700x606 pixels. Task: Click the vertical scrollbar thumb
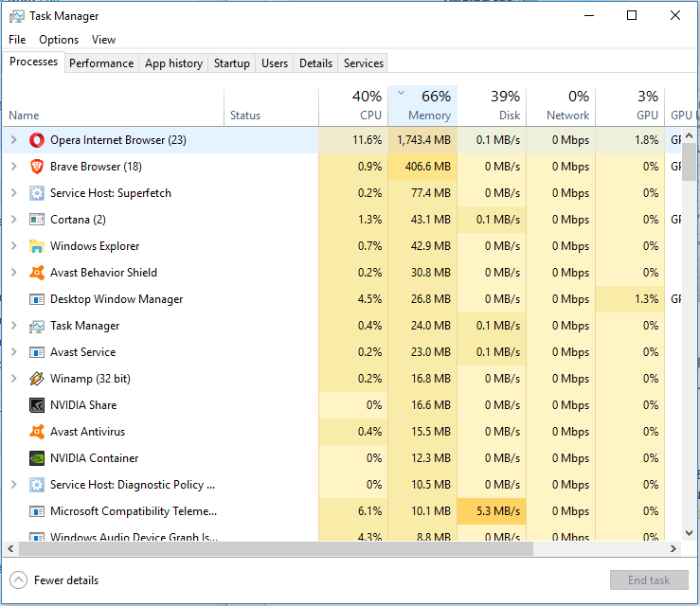pyautogui.click(x=689, y=162)
